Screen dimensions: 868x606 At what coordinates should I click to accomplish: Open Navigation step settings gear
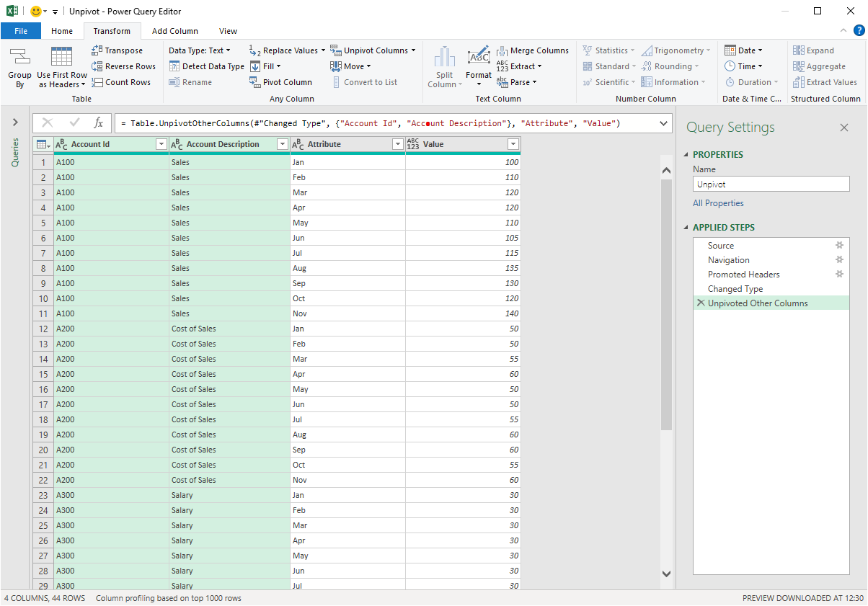click(839, 260)
